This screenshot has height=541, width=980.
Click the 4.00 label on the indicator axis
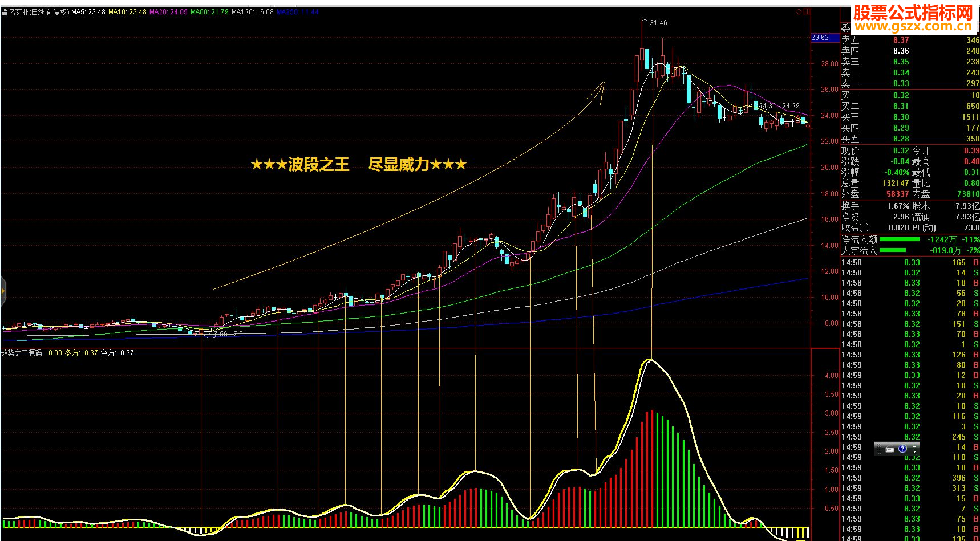832,376
